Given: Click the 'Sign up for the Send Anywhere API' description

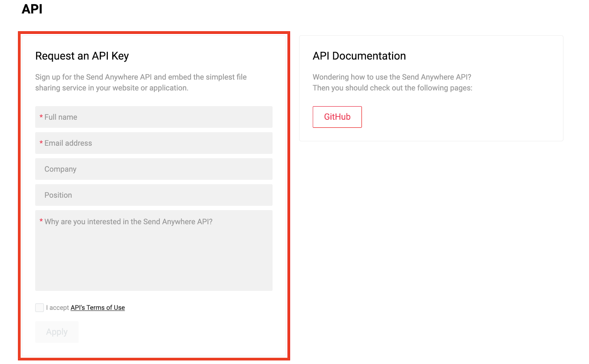Looking at the screenshot, I should (x=141, y=82).
